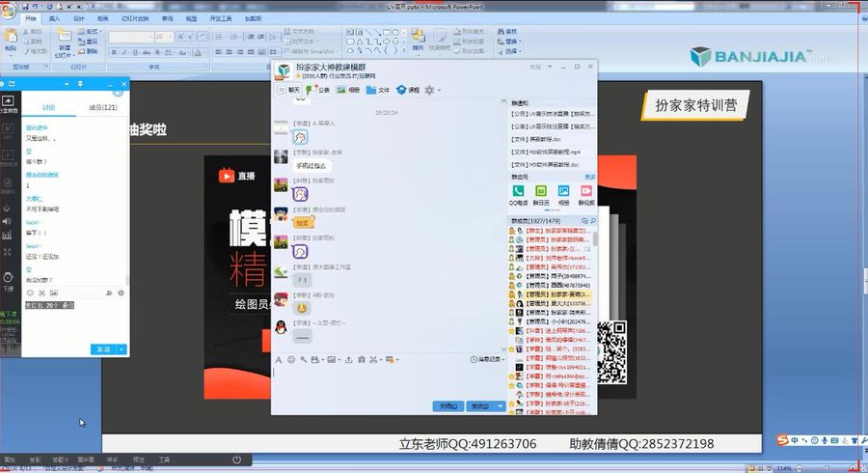Screen dimensions: 868x473
Task: Open the 课程 course tab
Action: (x=408, y=90)
